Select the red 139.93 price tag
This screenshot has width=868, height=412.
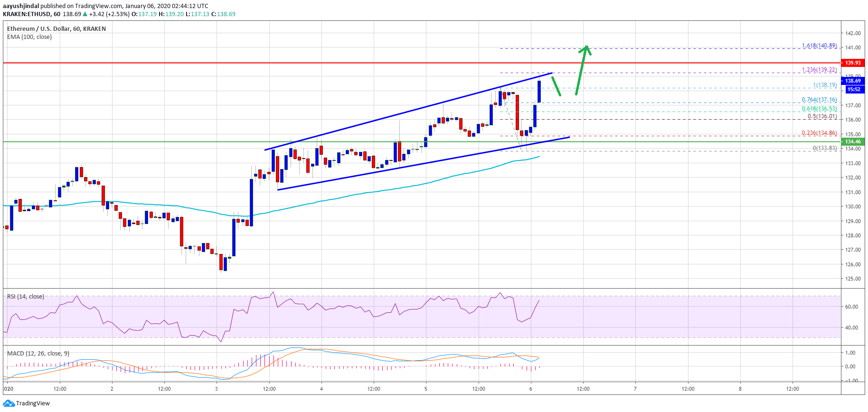[853, 63]
